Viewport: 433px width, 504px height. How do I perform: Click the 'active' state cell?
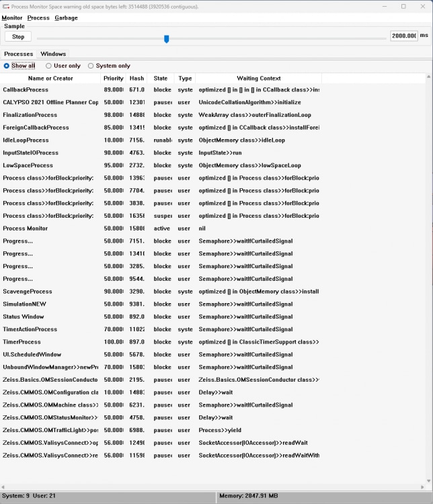point(162,228)
